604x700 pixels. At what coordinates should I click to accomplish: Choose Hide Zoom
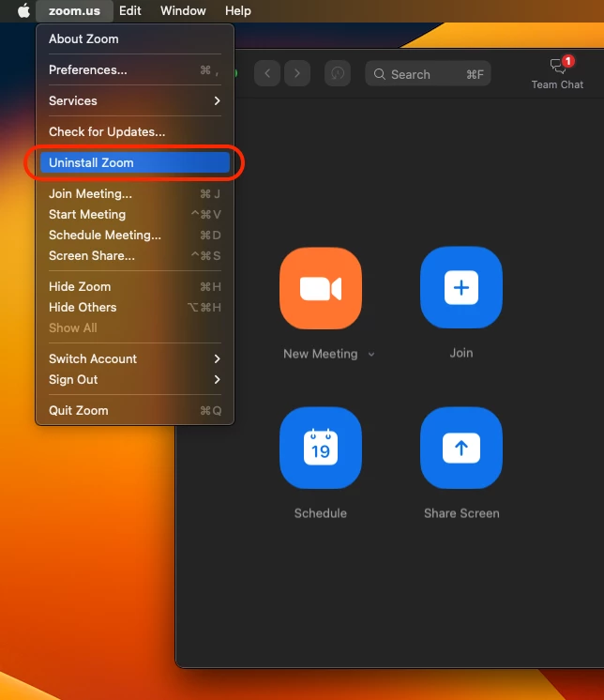pos(135,286)
